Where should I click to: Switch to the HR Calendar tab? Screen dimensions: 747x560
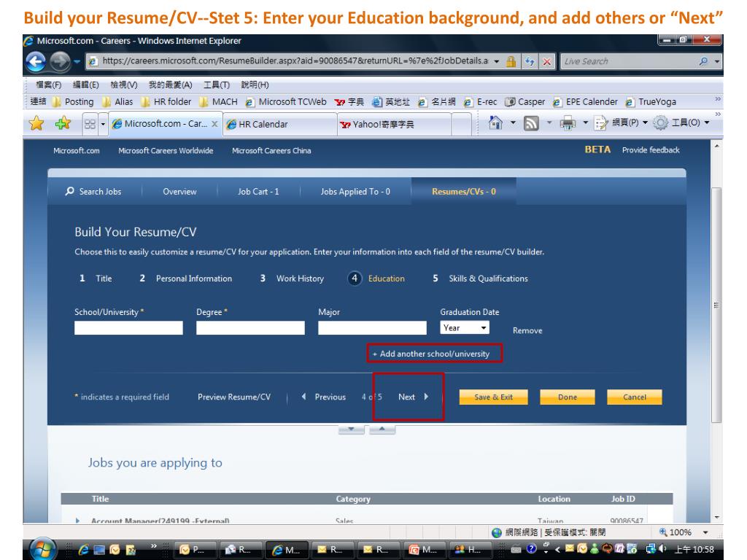pyautogui.click(x=279, y=124)
